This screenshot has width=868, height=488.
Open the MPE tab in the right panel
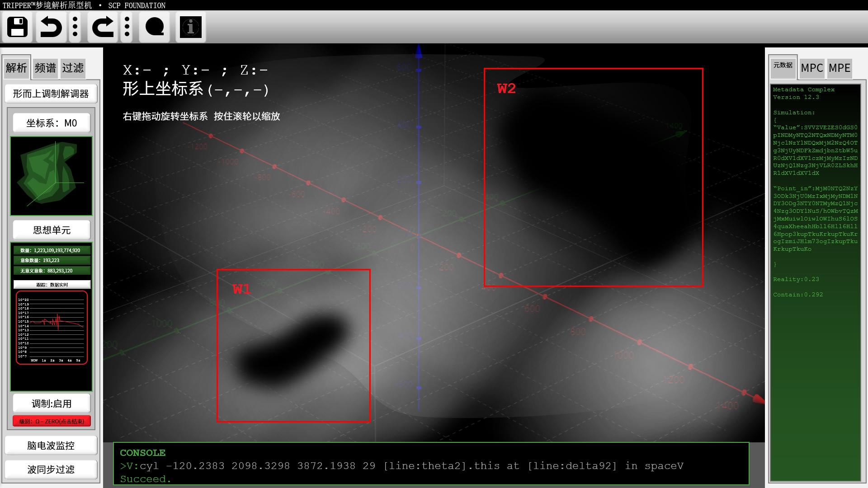coord(840,68)
